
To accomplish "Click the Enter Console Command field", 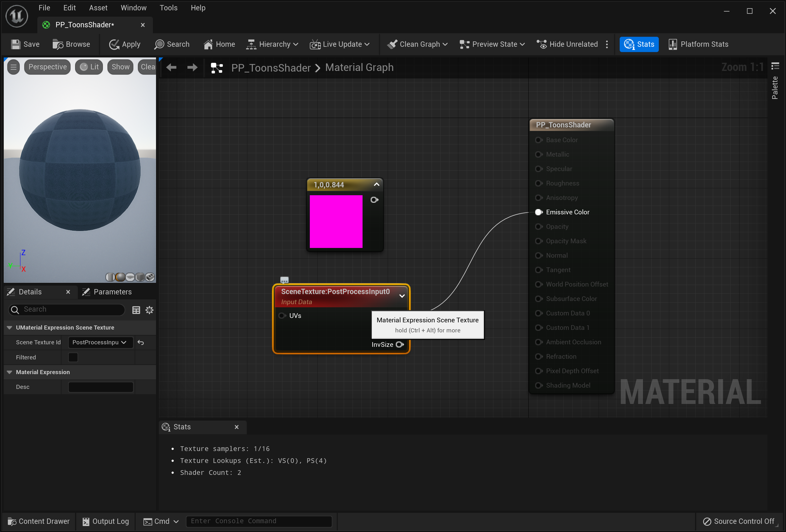I will [259, 521].
